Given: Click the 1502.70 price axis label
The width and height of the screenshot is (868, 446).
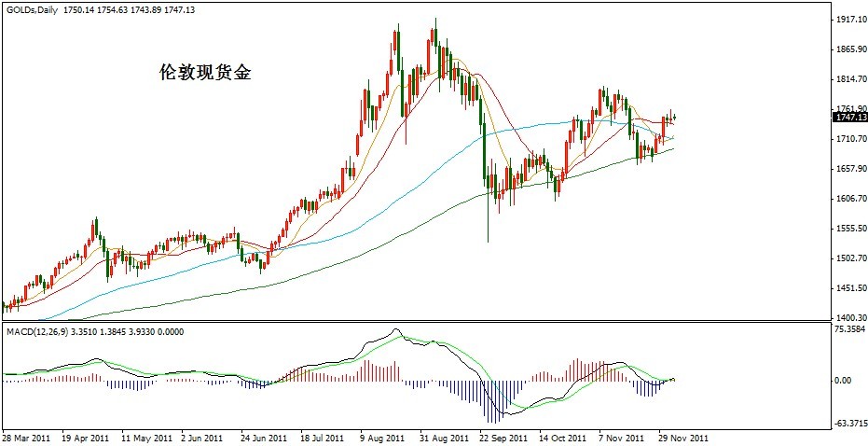Looking at the screenshot, I should point(851,258).
